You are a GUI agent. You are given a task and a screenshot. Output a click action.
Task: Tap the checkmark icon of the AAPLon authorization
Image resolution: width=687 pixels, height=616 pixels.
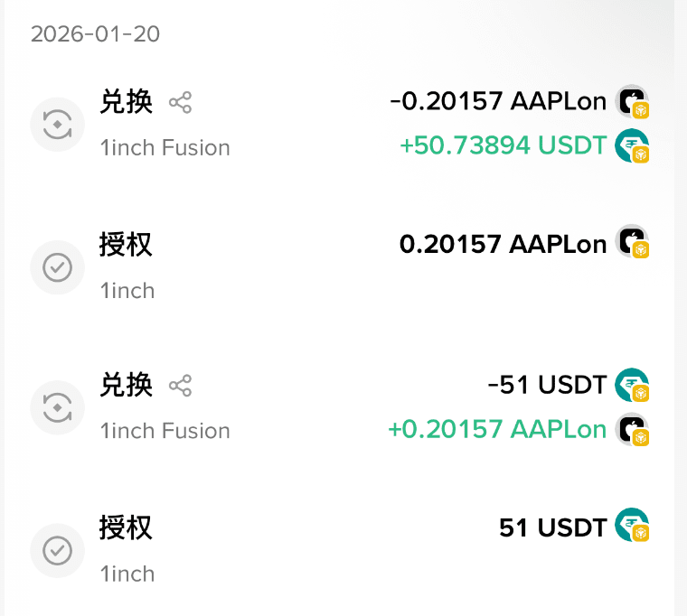pyautogui.click(x=57, y=267)
